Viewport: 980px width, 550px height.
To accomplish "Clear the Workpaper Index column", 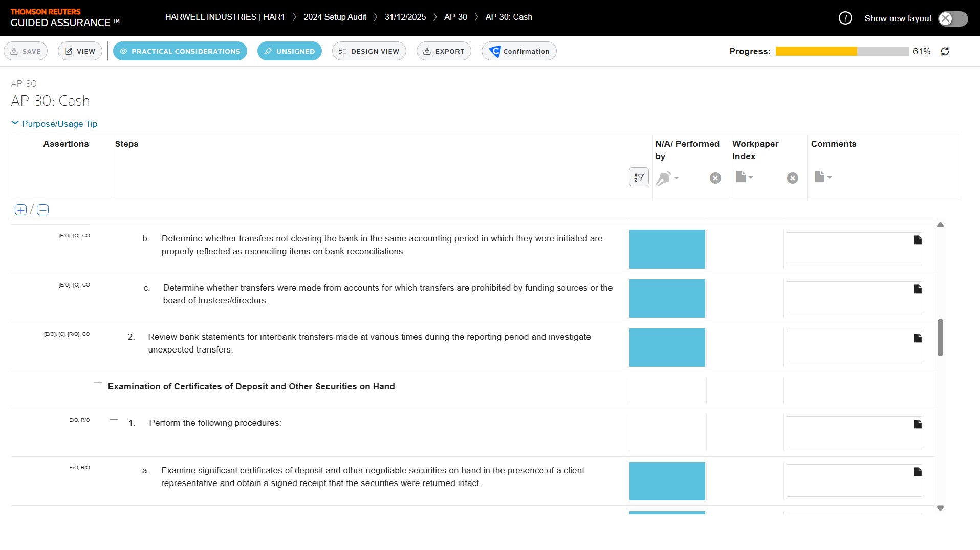I will [792, 178].
